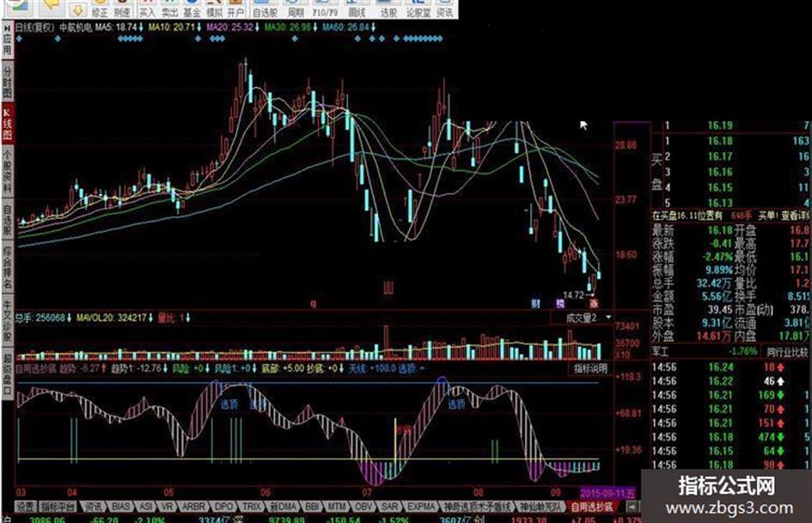The height and width of the screenshot is (523, 812).
Task: Switch to the EXPMA indicator tab
Action: point(421,506)
